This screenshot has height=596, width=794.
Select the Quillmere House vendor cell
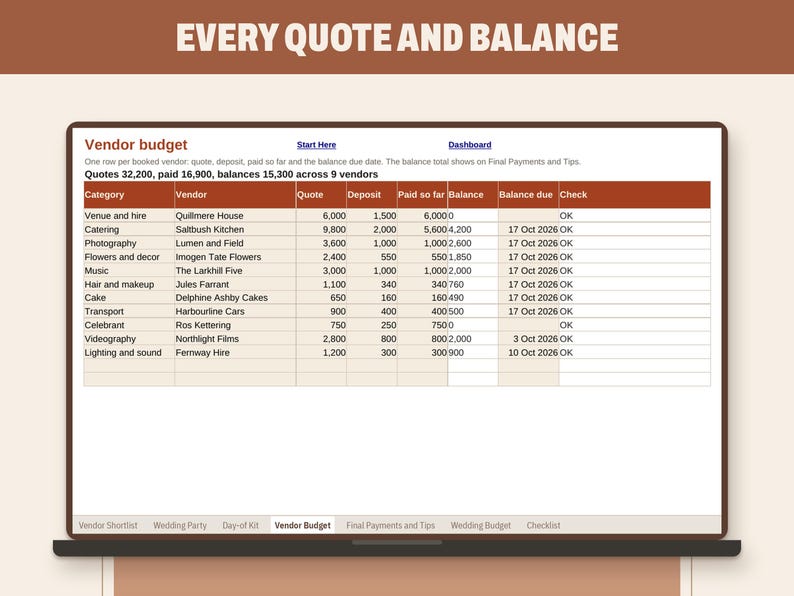[235, 216]
